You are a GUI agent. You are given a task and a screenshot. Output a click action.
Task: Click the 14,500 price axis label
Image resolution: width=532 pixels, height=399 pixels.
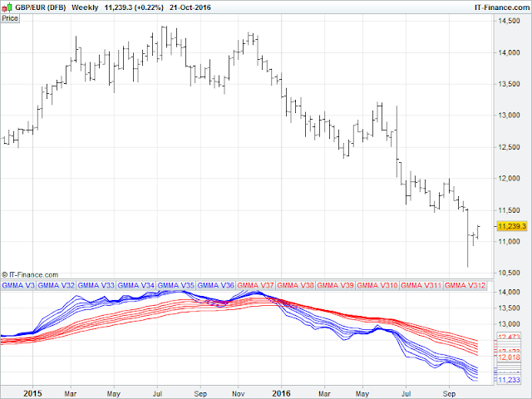tap(509, 21)
